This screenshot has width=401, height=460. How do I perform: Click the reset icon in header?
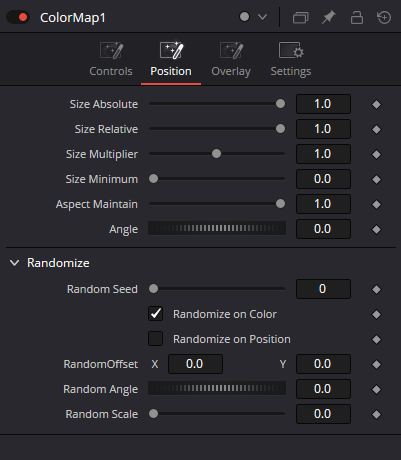[384, 17]
